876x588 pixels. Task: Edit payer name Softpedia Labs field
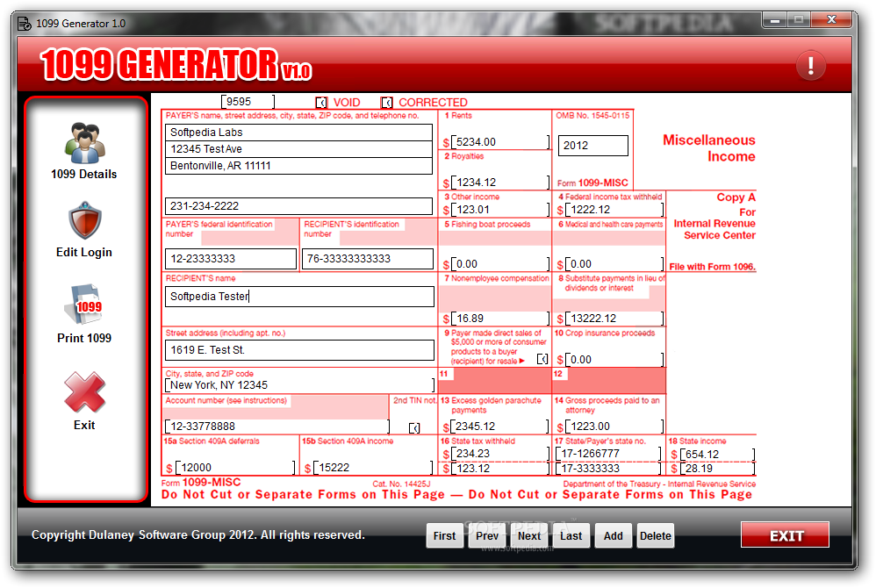(299, 133)
